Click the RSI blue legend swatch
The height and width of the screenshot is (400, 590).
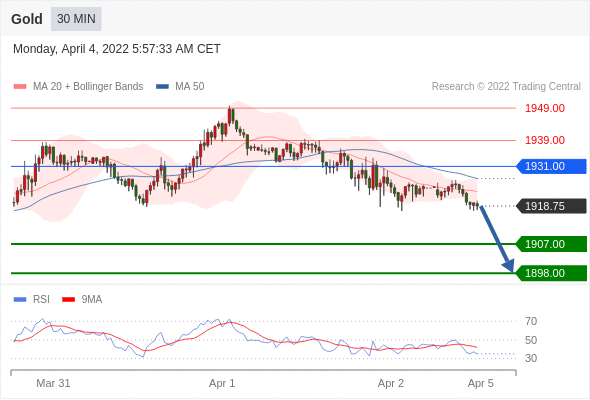click(20, 300)
